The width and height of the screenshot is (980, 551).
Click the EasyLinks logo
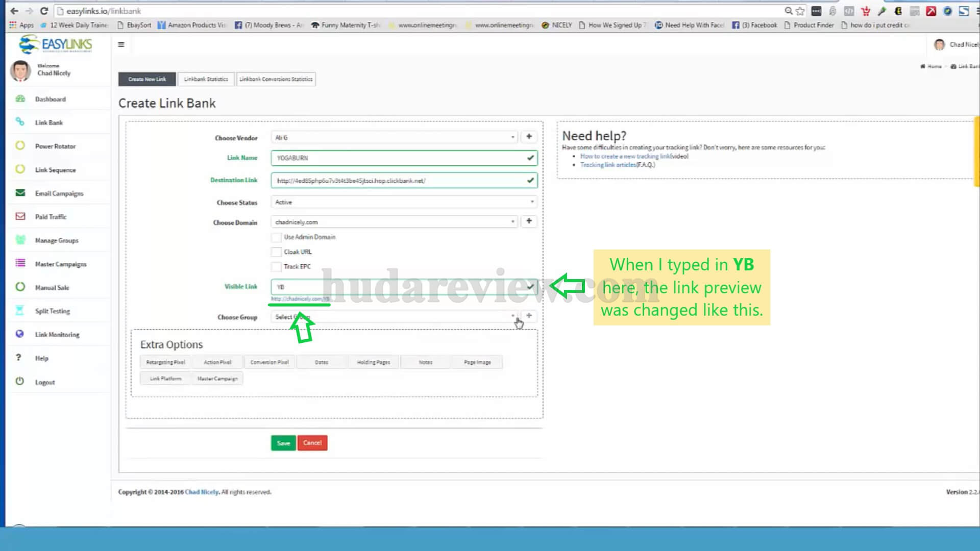point(55,44)
